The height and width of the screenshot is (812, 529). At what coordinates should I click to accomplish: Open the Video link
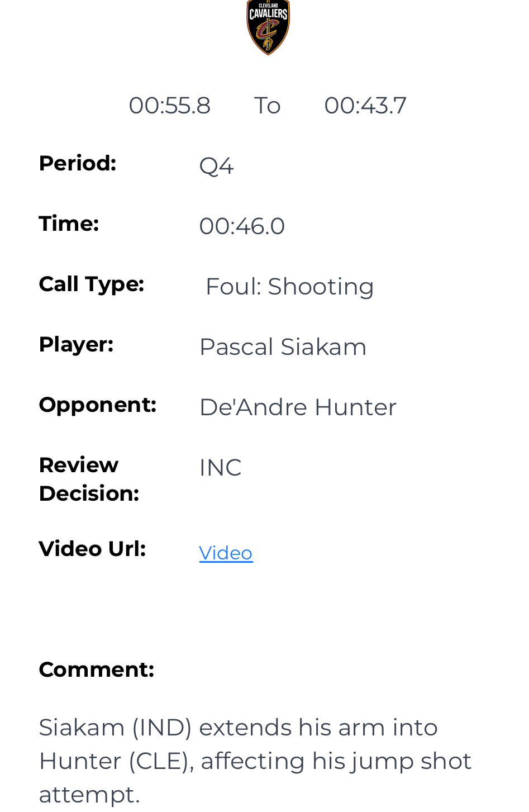226,553
